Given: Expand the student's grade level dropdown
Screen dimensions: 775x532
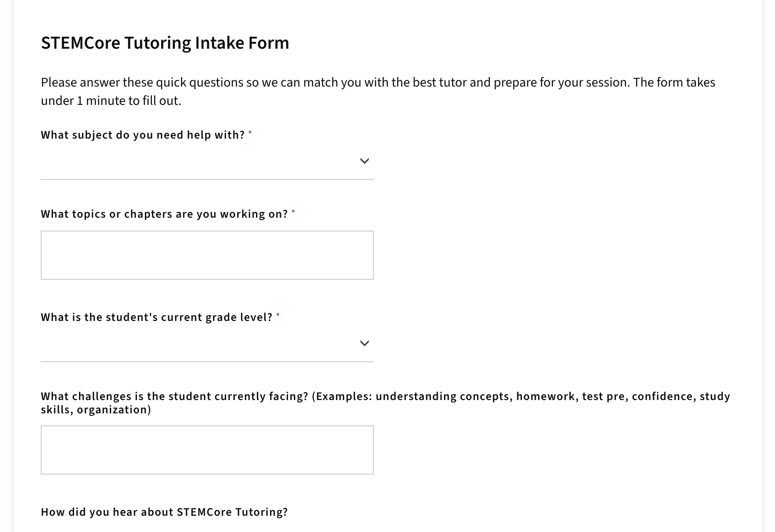Looking at the screenshot, I should tap(200, 344).
